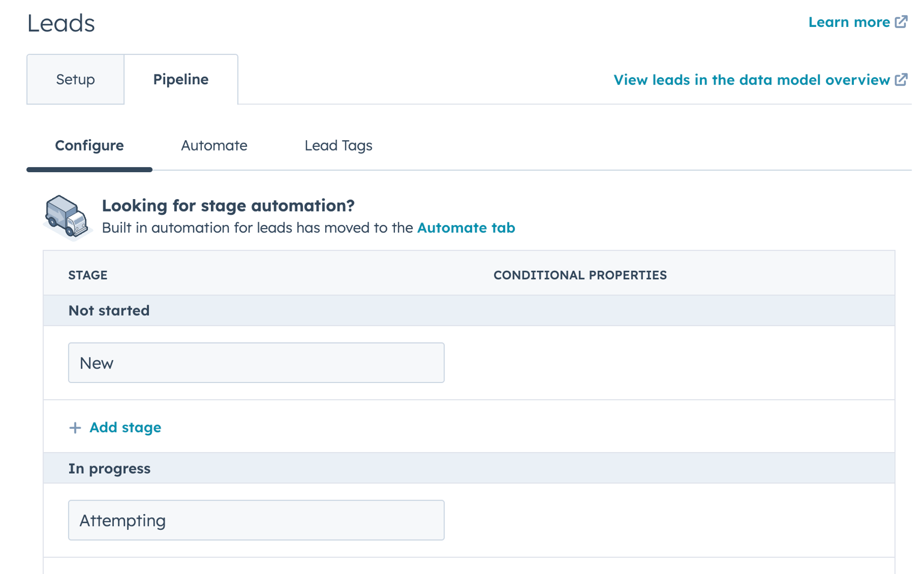This screenshot has height=574, width=924.
Task: Click the delivery truck illustration icon
Action: click(x=66, y=216)
